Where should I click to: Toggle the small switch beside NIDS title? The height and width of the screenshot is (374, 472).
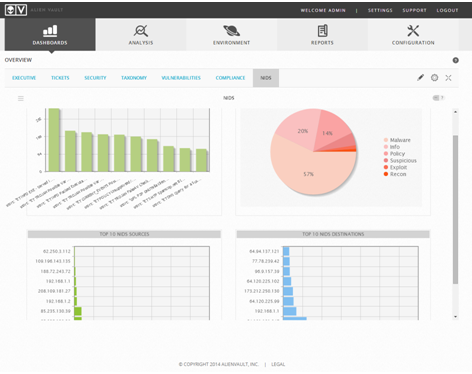point(438,98)
